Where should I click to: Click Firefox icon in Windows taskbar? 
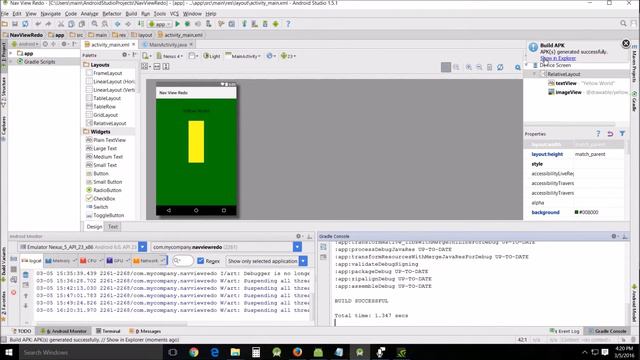click(x=297, y=352)
